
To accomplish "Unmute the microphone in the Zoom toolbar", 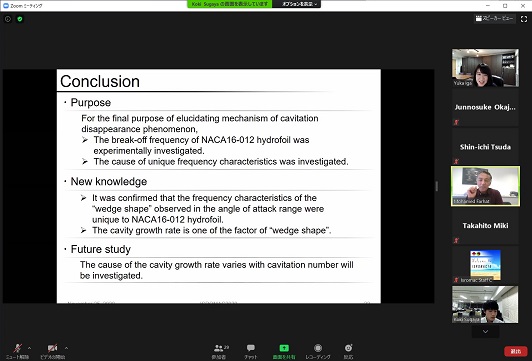I will (17, 348).
